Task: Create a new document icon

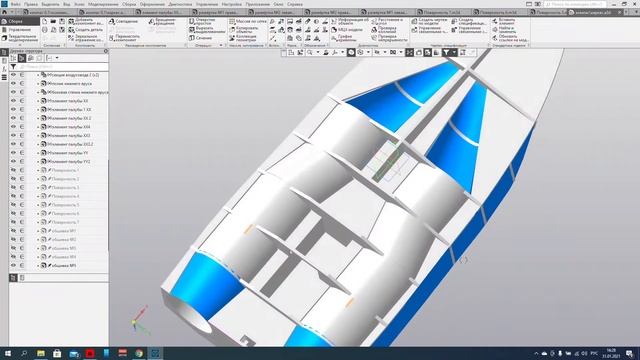Action: click(x=44, y=21)
